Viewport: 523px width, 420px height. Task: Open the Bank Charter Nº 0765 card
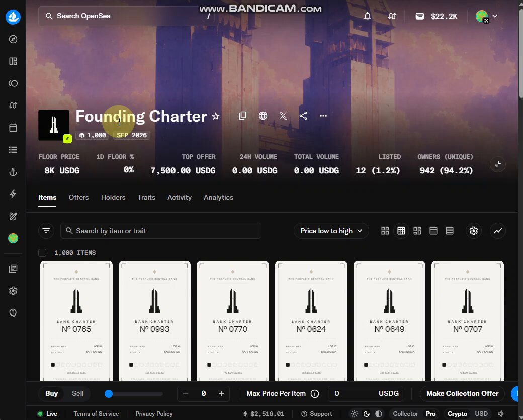[76, 321]
